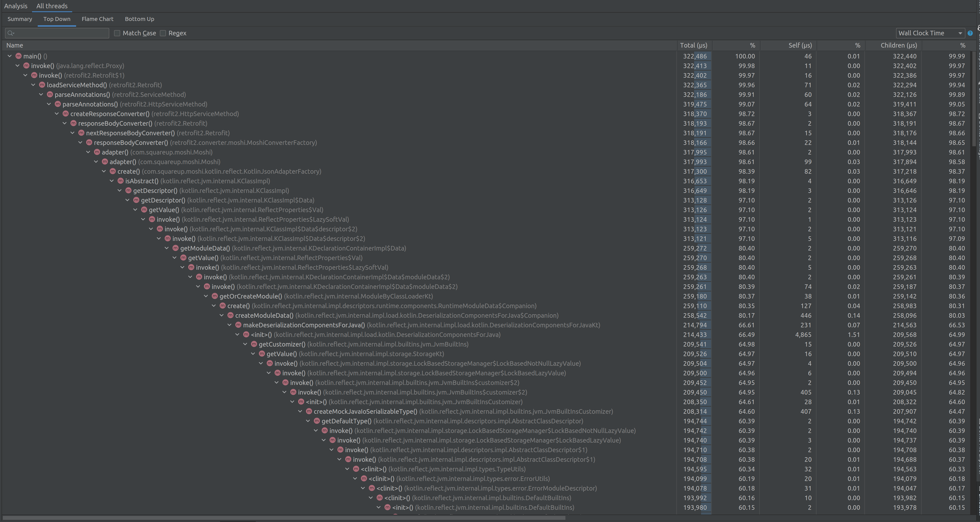980x522 pixels.
Task: Open the Wall Clock Time dropdown
Action: (x=930, y=33)
